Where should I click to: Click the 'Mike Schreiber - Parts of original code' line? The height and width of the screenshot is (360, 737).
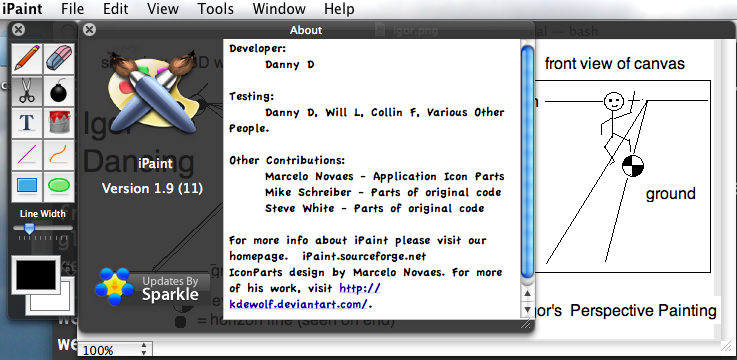383,192
